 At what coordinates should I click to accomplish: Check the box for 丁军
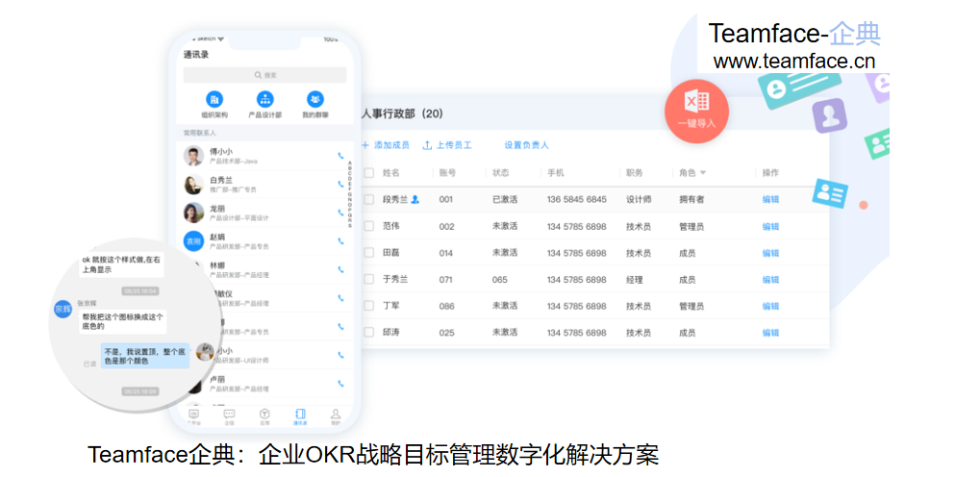[369, 306]
